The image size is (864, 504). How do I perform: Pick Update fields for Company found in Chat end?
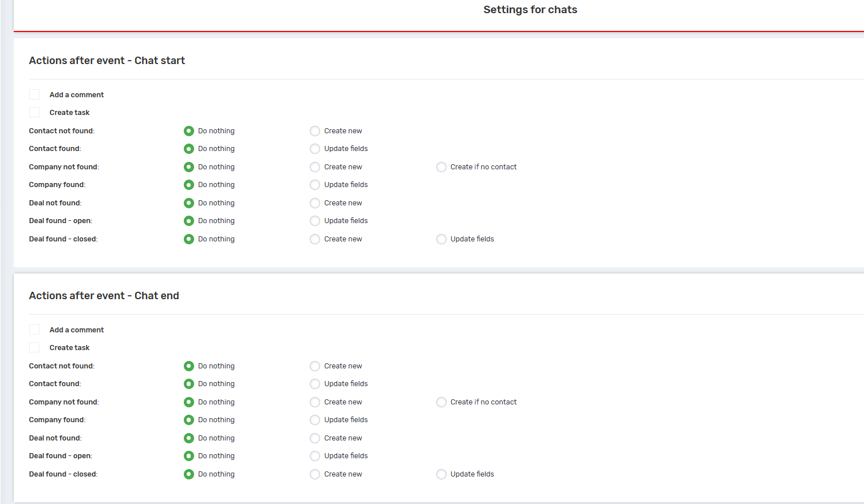pyautogui.click(x=315, y=420)
